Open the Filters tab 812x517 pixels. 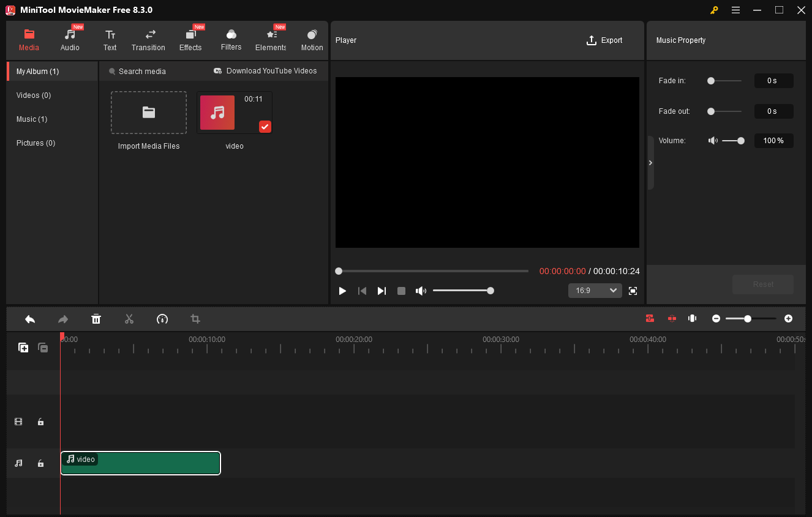click(x=231, y=40)
